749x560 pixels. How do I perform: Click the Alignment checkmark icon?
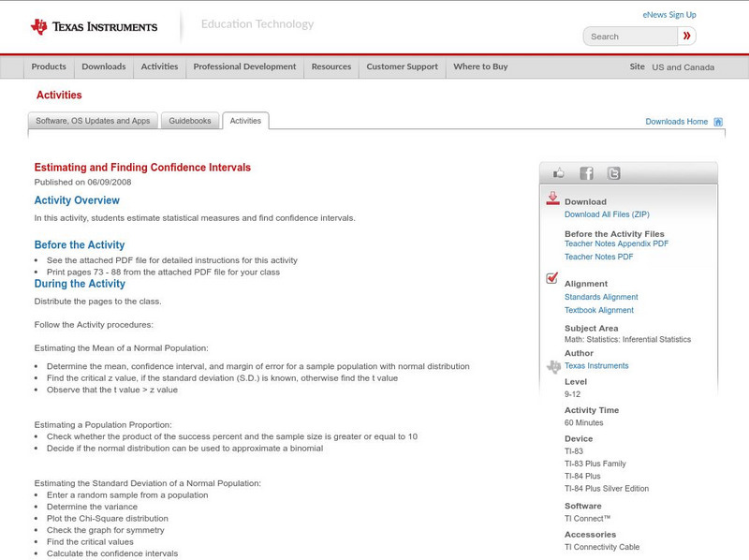click(x=551, y=277)
